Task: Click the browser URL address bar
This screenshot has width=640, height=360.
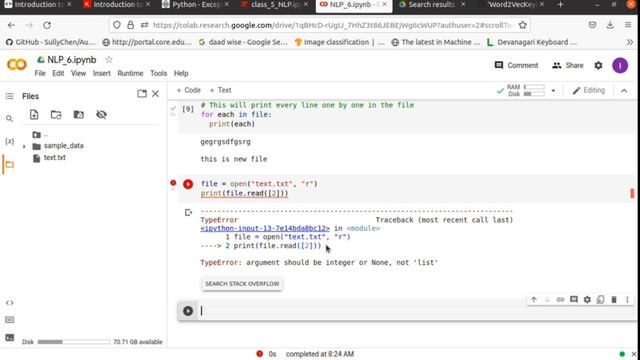Action: coord(333,25)
